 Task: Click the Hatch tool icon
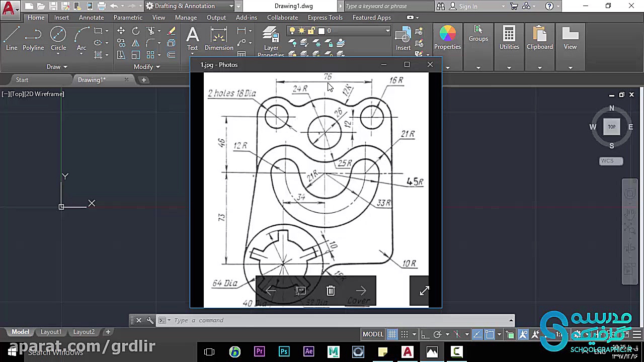98,55
